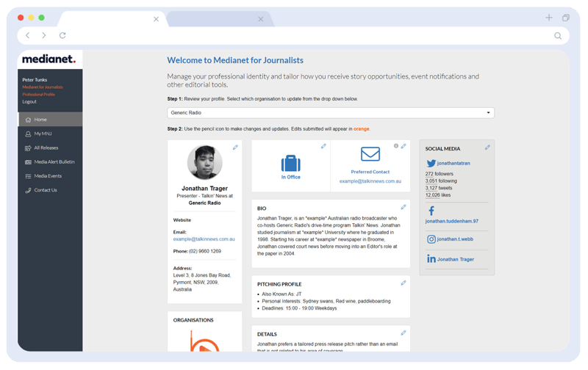Open Home in the sidebar
Image resolution: width=588 pixels, height=370 pixels.
(50, 120)
